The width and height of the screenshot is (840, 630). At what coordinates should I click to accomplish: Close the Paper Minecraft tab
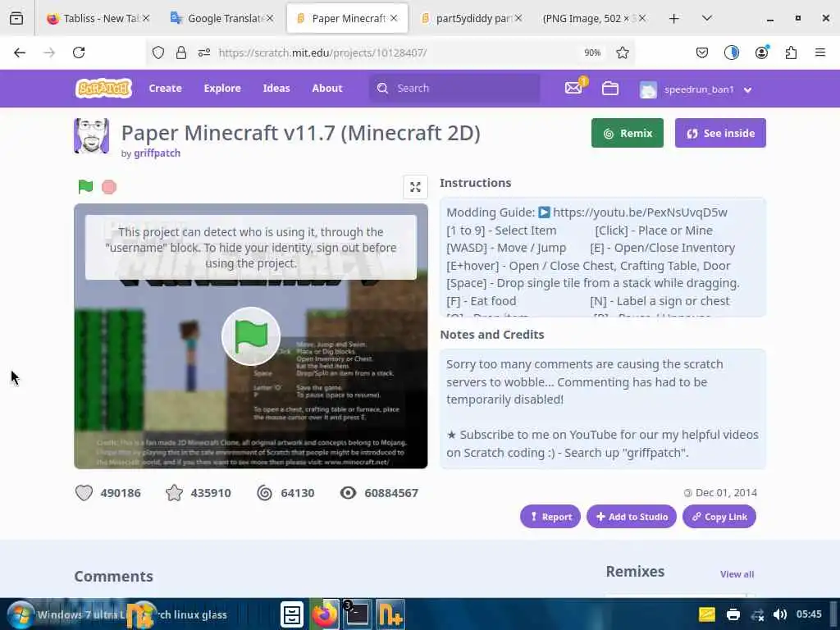(394, 19)
